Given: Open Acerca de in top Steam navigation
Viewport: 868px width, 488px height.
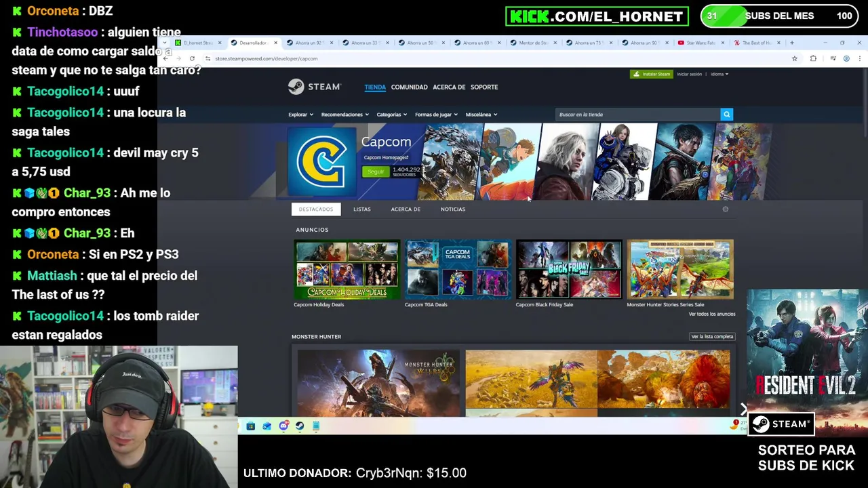Looking at the screenshot, I should coord(449,87).
